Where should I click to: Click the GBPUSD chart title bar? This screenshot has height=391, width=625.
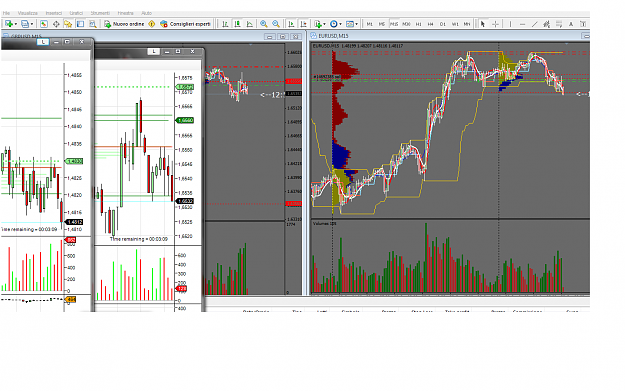[153, 36]
